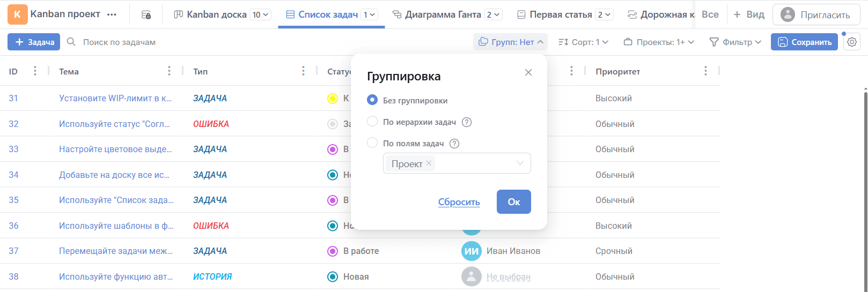868x292 pixels.
Task: Click the yellow status circle for task 31
Action: point(333,98)
